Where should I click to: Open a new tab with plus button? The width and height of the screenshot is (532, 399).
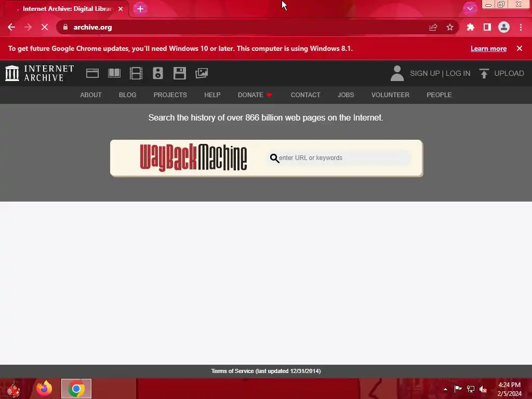pos(140,9)
